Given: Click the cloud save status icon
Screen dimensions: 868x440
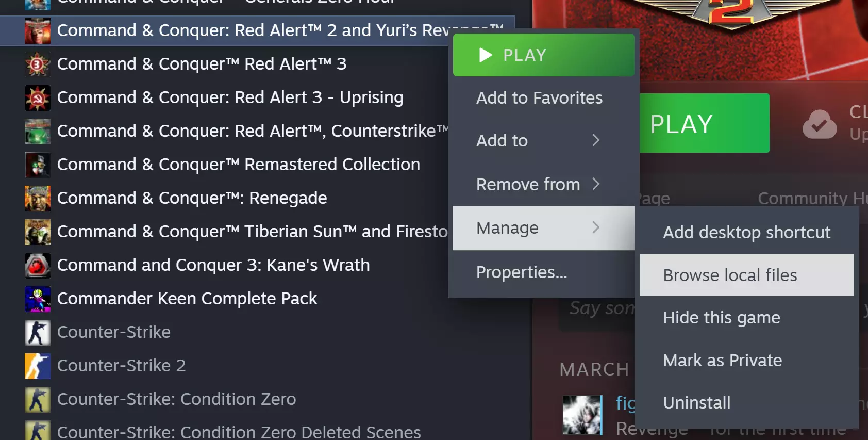Looking at the screenshot, I should coord(820,124).
